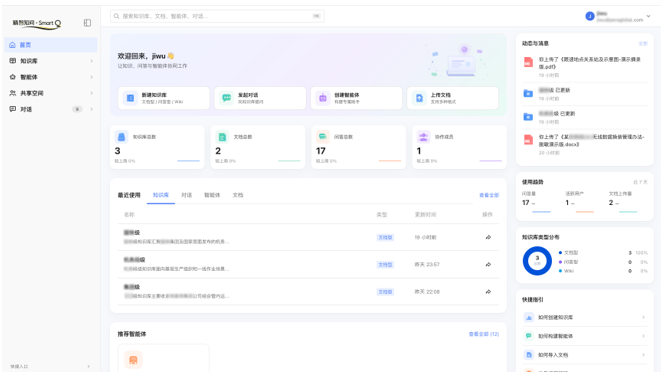Image resolution: width=661 pixels, height=375 pixels.
Task: Open 共享空间 in the sidebar menu
Action: (x=51, y=93)
